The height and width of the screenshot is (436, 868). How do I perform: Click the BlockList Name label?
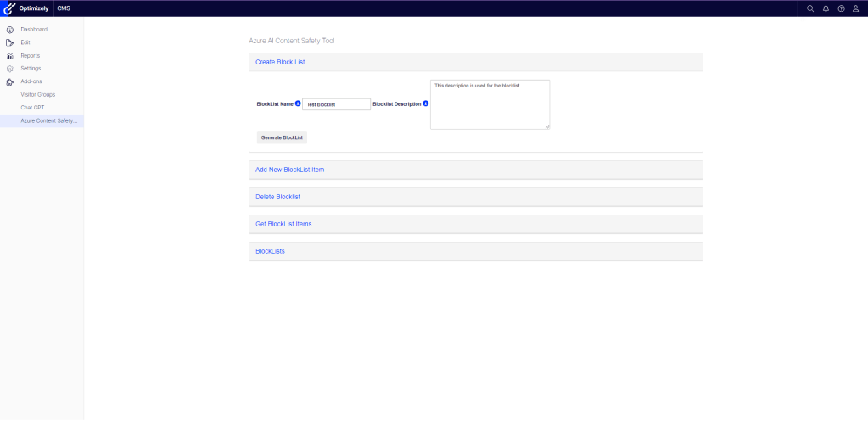[x=275, y=104]
